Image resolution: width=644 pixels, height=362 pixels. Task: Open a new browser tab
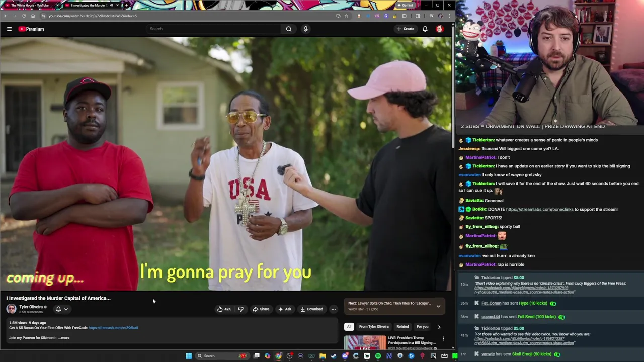click(126, 5)
